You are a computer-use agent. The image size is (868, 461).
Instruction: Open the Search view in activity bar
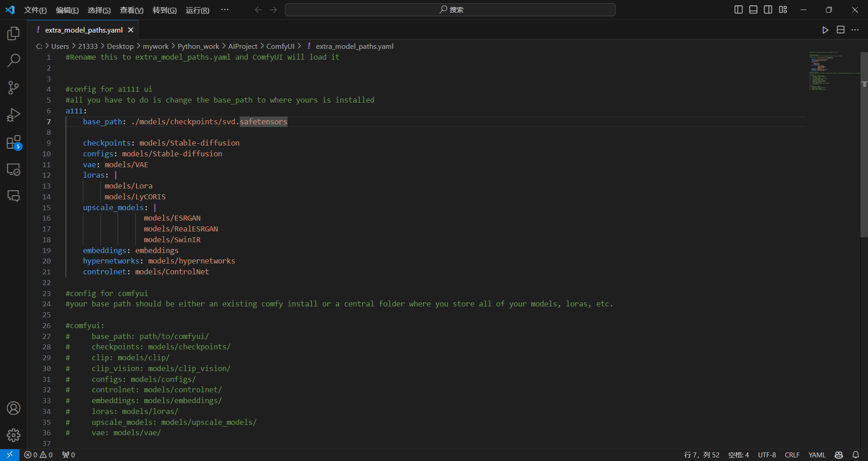(x=14, y=60)
